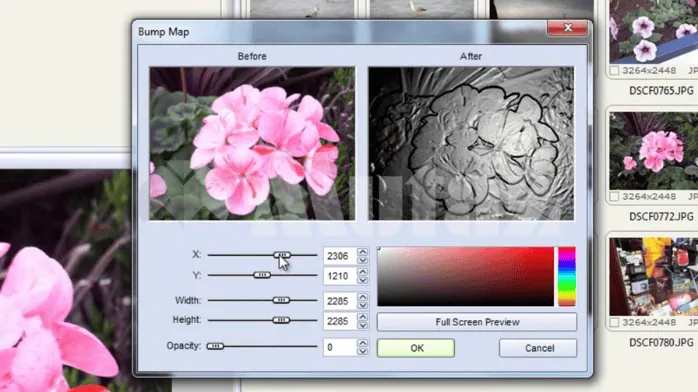Screen dimensions: 698x392
Task: Click the After label
Action: pyautogui.click(x=471, y=57)
